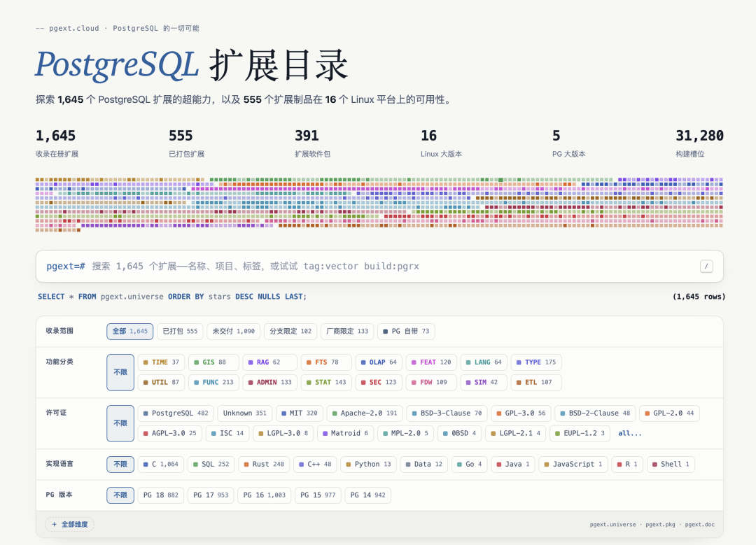
Task: Choose the FEAT 120 category chip
Action: click(x=431, y=362)
